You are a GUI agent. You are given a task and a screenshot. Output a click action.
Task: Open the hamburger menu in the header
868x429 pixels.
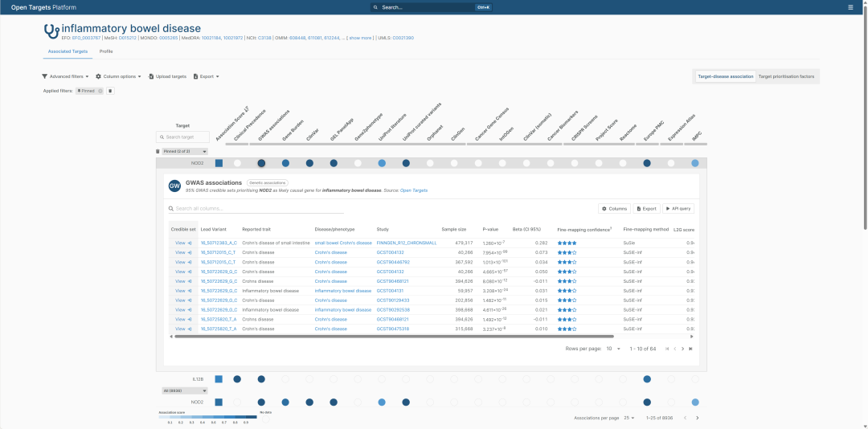pos(850,7)
